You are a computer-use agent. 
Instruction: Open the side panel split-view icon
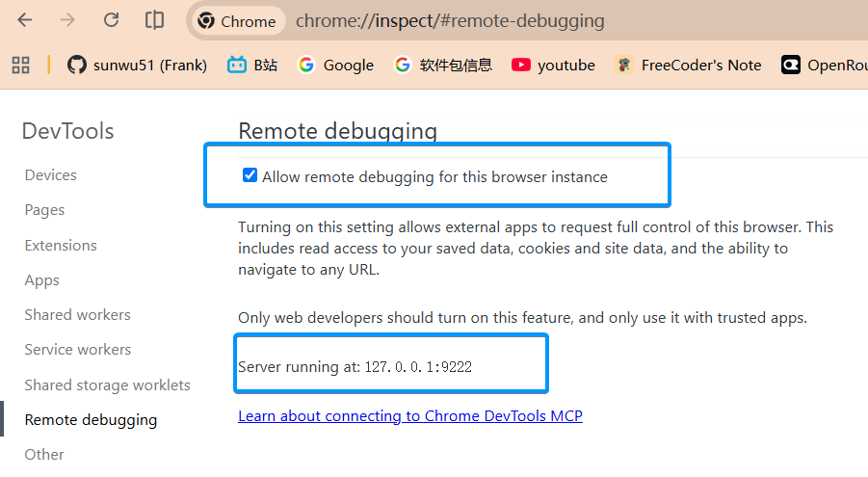click(x=154, y=20)
